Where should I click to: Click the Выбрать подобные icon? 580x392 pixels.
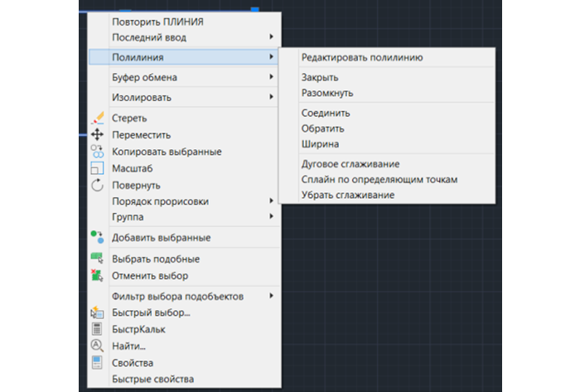pyautogui.click(x=97, y=258)
